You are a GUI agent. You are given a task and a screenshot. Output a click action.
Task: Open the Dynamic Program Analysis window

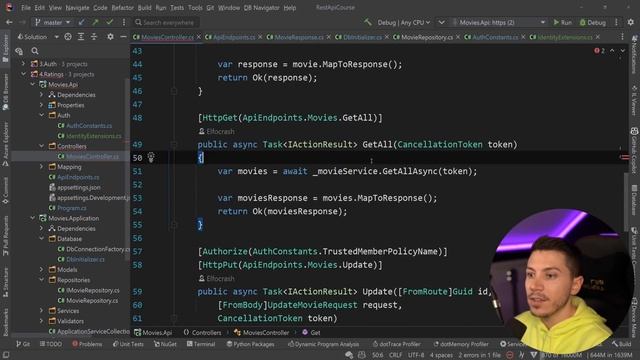(323, 344)
